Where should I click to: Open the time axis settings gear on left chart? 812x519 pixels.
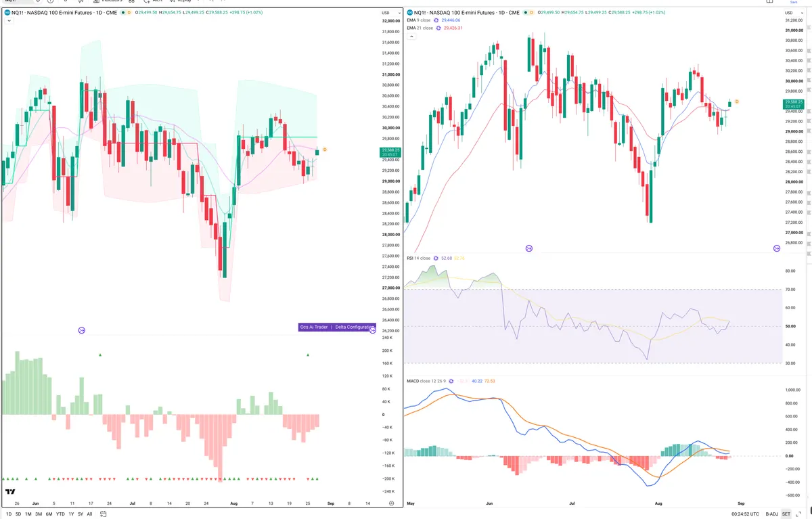point(392,504)
